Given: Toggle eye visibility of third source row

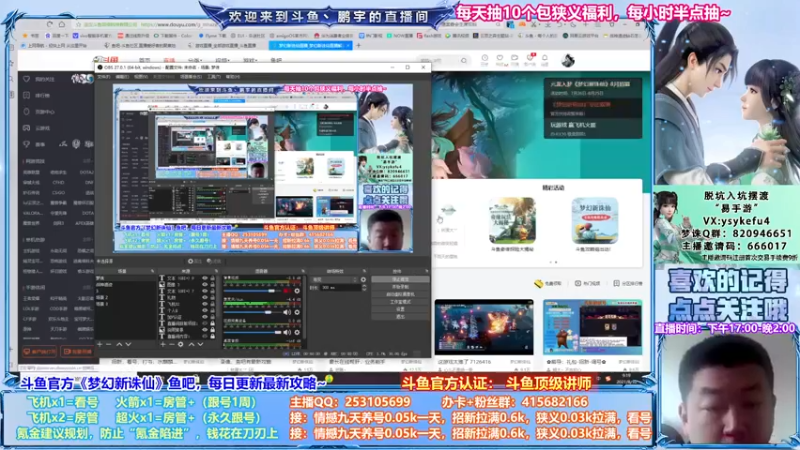Looking at the screenshot, I should click(205, 291).
